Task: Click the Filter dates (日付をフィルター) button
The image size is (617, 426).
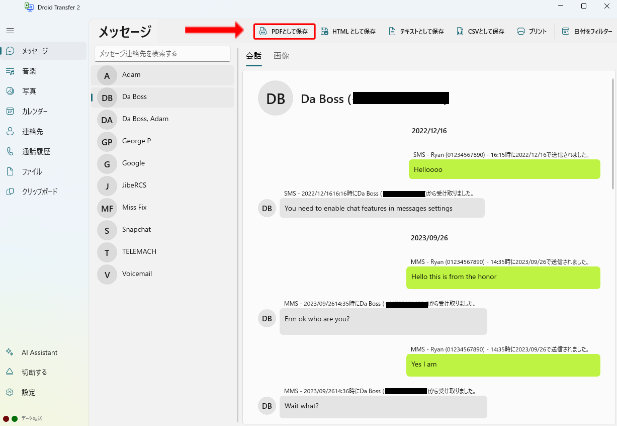Action: point(587,31)
